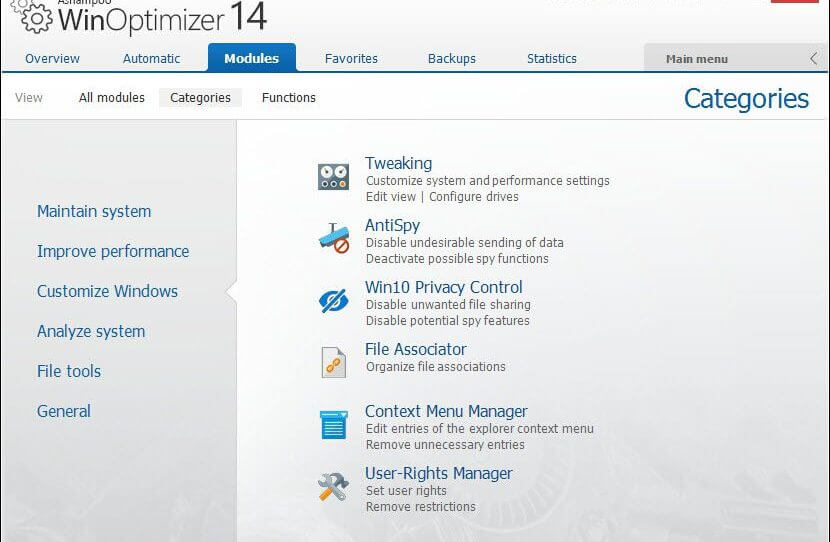
Task: Collapse the Main menu arrow
Action: [814, 59]
